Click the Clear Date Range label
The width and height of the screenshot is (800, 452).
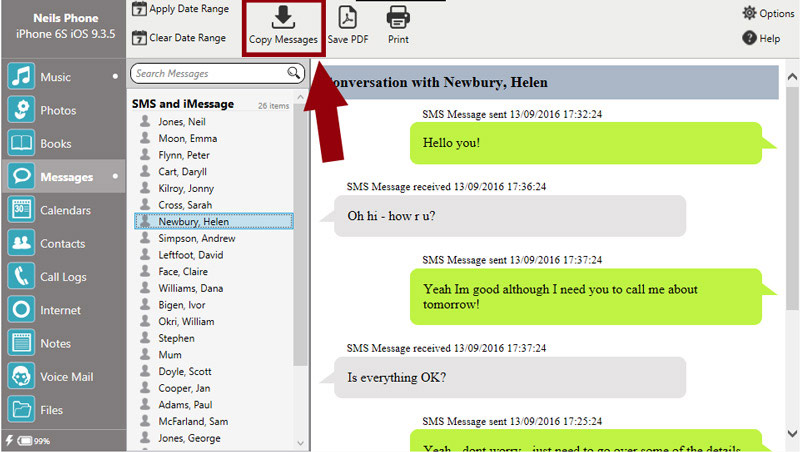pyautogui.click(x=187, y=38)
